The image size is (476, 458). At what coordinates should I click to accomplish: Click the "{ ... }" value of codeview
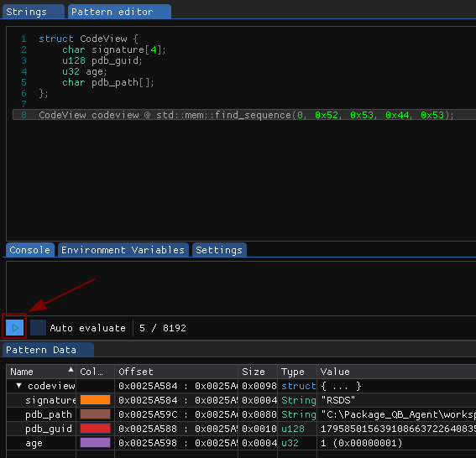pos(341,386)
